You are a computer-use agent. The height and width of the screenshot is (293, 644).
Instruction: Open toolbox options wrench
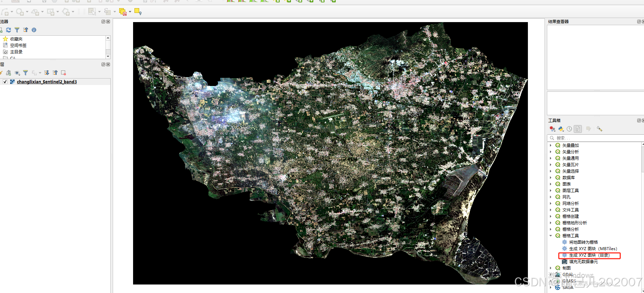600,129
